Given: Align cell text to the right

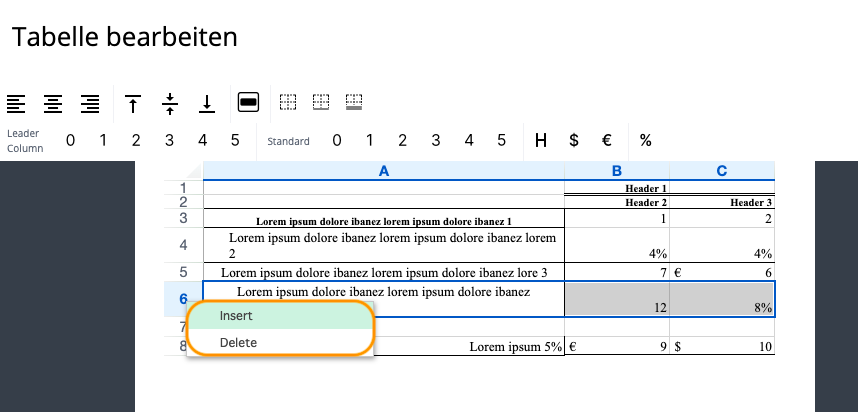Looking at the screenshot, I should point(90,103).
